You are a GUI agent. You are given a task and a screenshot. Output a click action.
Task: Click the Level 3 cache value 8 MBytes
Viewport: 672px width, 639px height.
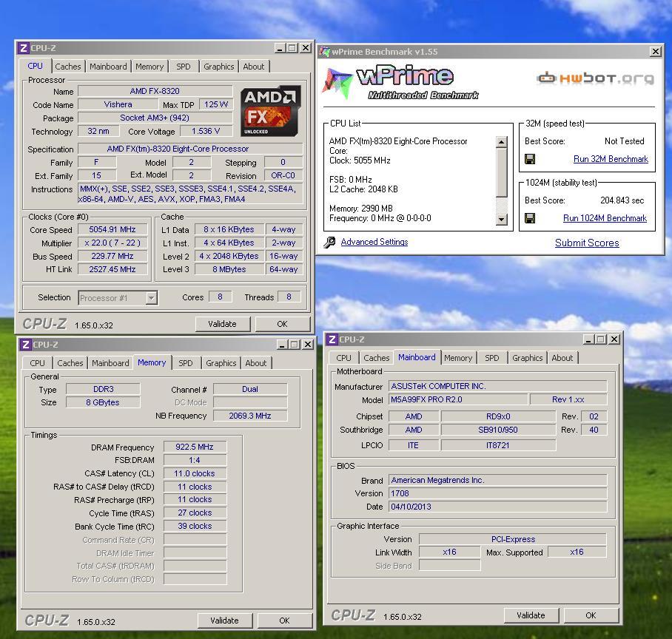229,269
